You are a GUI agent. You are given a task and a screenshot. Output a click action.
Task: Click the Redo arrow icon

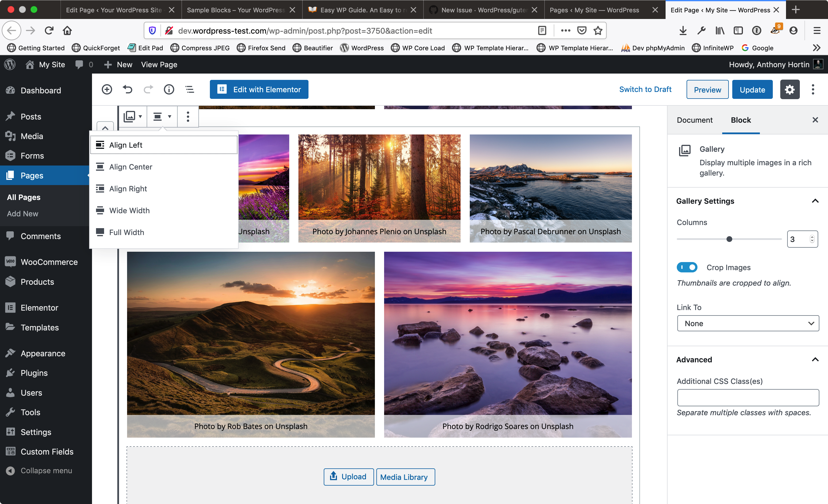click(148, 89)
